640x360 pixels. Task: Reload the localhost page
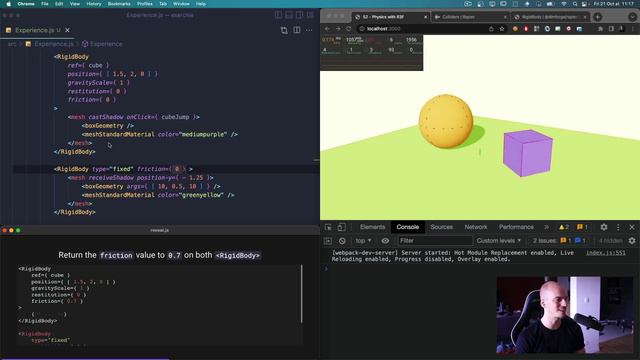349,29
